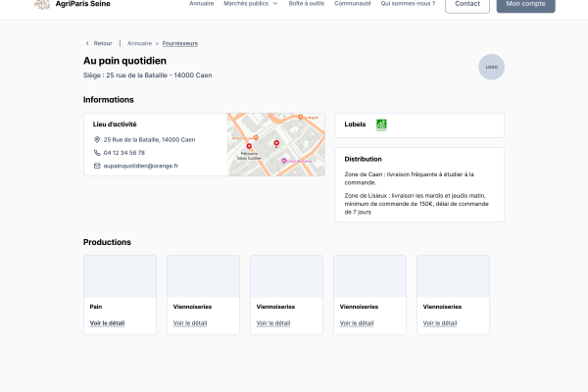Click the Productions section heading

pyautogui.click(x=107, y=242)
